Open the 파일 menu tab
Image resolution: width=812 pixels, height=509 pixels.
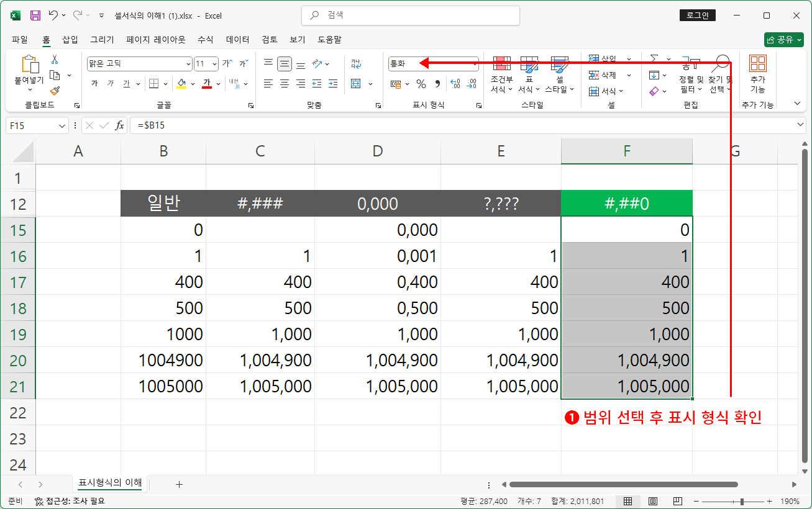coord(20,40)
